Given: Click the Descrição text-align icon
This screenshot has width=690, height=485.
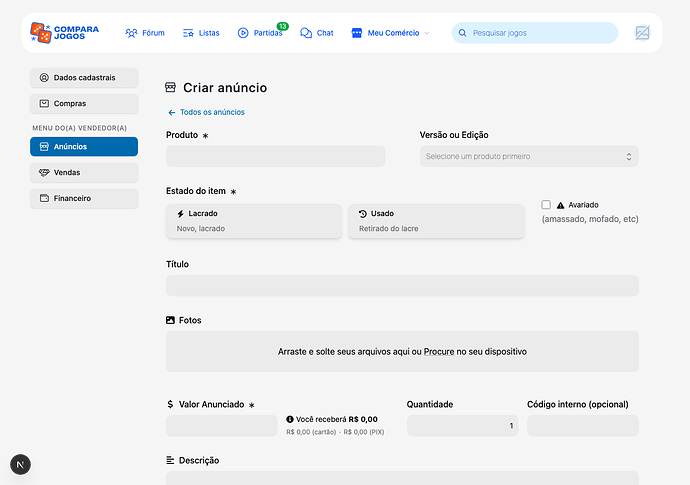Looking at the screenshot, I should coord(170,460).
